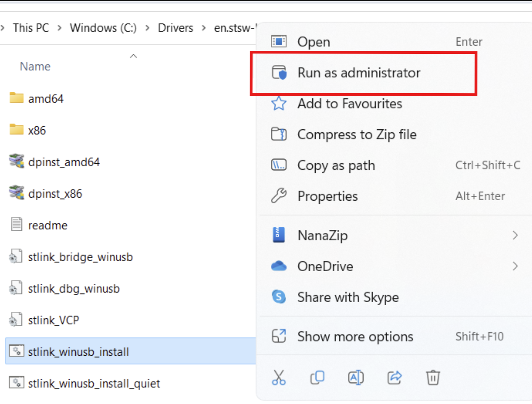
Task: Click the Share icon in context menu
Action: [395, 378]
